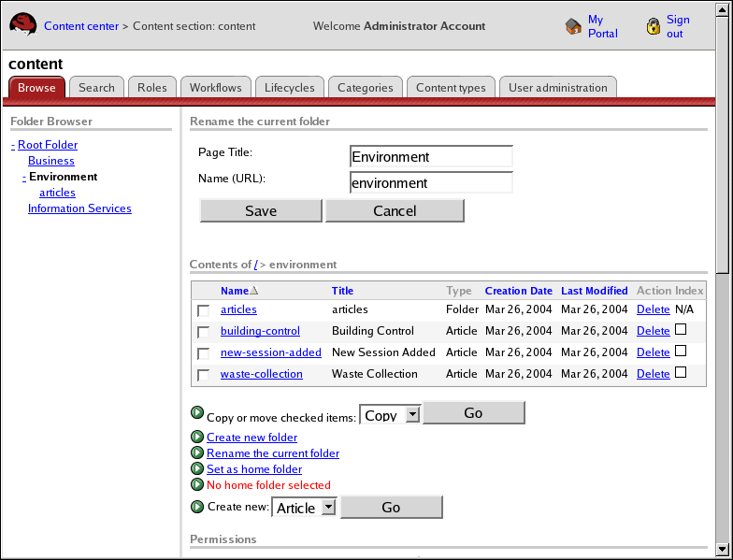This screenshot has width=733, height=560.
Task: Open the Create new Article dropdown
Action: [x=305, y=507]
